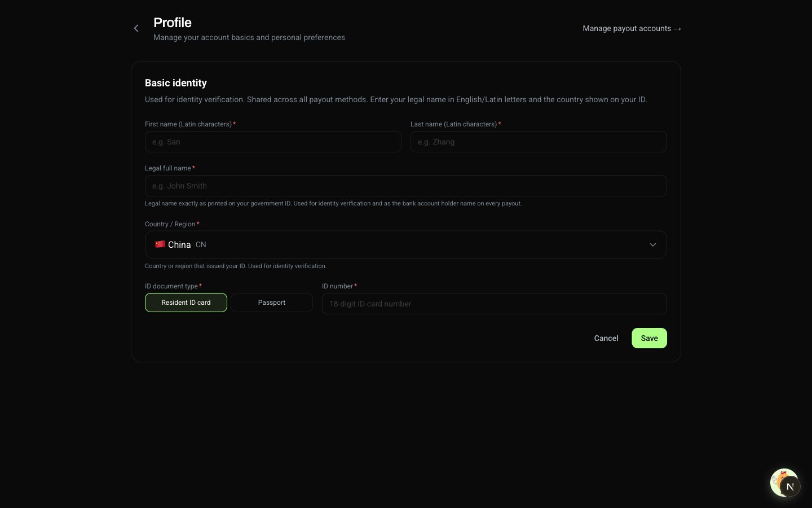Click the ID number input field

tap(495, 304)
